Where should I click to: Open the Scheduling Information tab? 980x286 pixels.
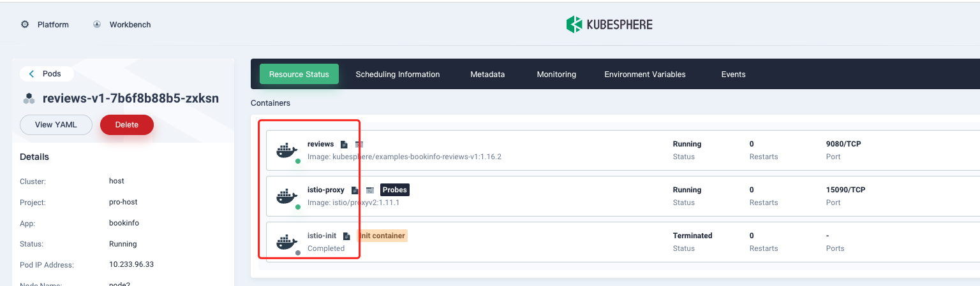397,75
